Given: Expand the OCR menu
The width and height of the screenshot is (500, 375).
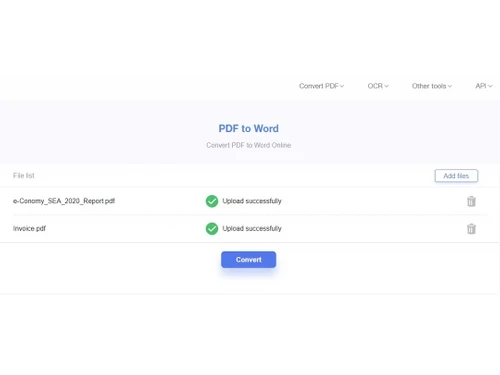Looking at the screenshot, I should tap(378, 86).
